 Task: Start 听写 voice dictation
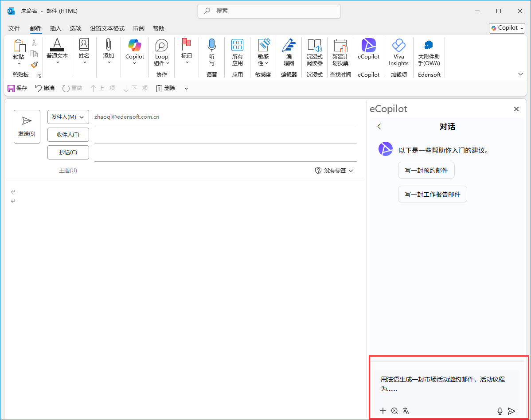212,51
